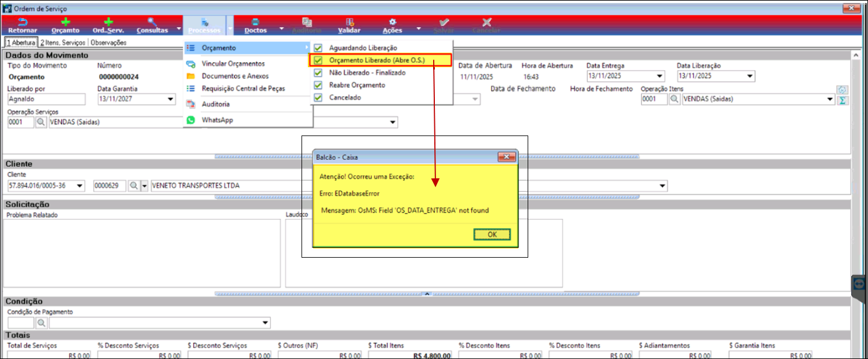Open the Data Garantia date dropdown

(x=170, y=99)
